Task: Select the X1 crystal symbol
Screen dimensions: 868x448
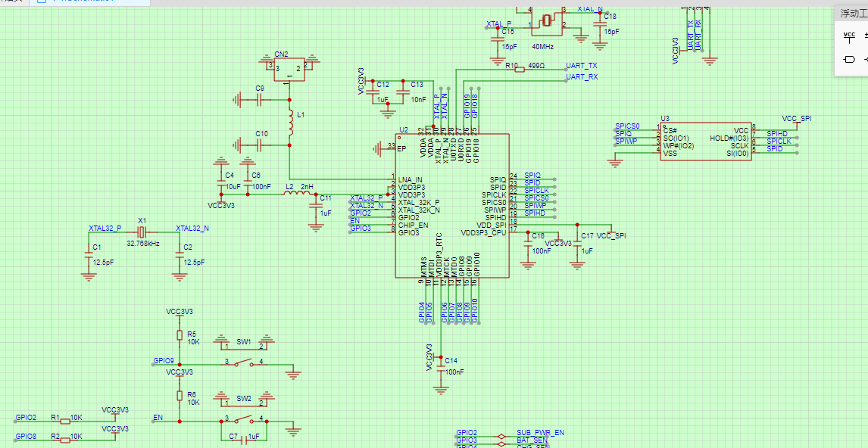Action: [x=142, y=232]
